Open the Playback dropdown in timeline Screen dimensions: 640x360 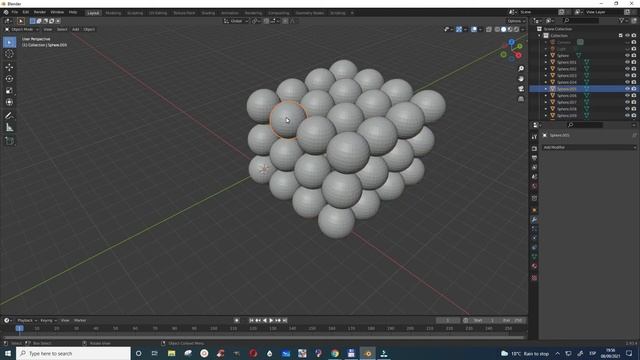(x=27, y=320)
